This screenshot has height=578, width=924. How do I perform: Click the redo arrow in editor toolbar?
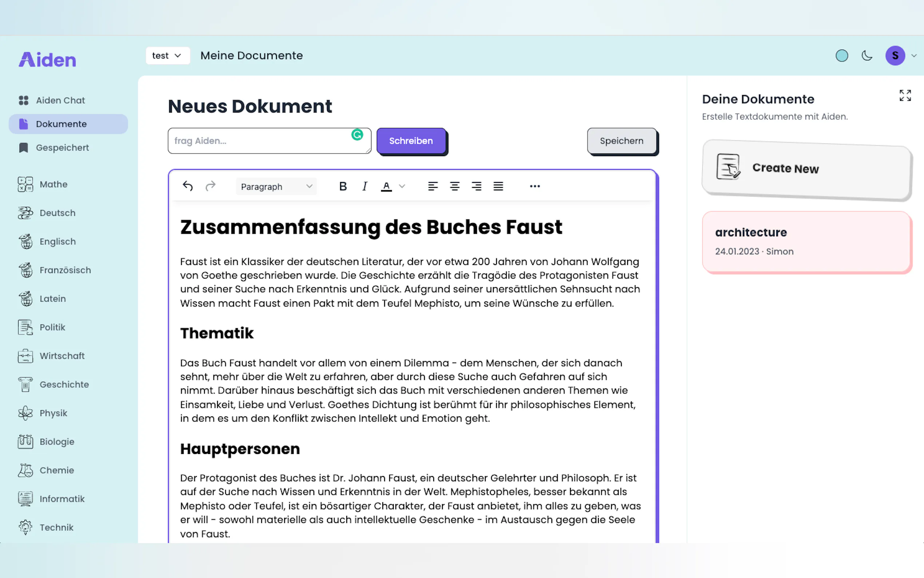[211, 186]
